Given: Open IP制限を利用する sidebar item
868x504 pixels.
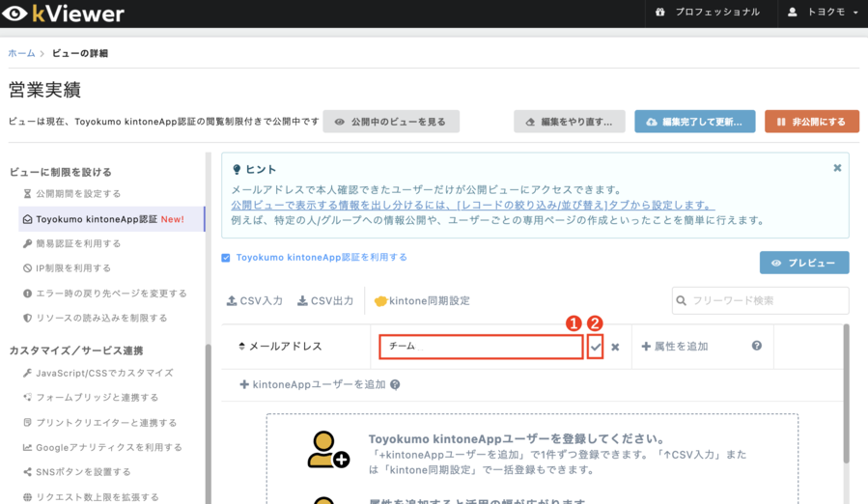Looking at the screenshot, I should point(67,268).
